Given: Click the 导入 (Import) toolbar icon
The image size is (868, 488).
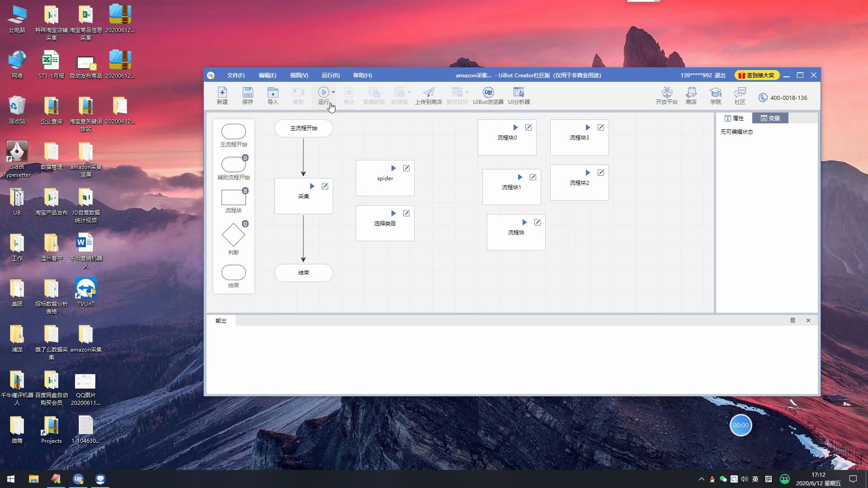Looking at the screenshot, I should 273,95.
